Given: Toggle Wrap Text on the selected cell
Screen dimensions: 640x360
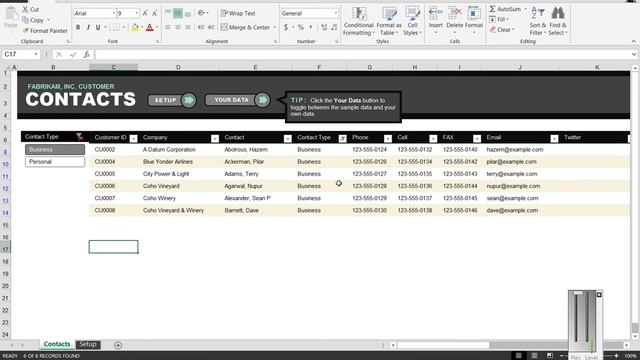Looking at the screenshot, I should coord(238,13).
